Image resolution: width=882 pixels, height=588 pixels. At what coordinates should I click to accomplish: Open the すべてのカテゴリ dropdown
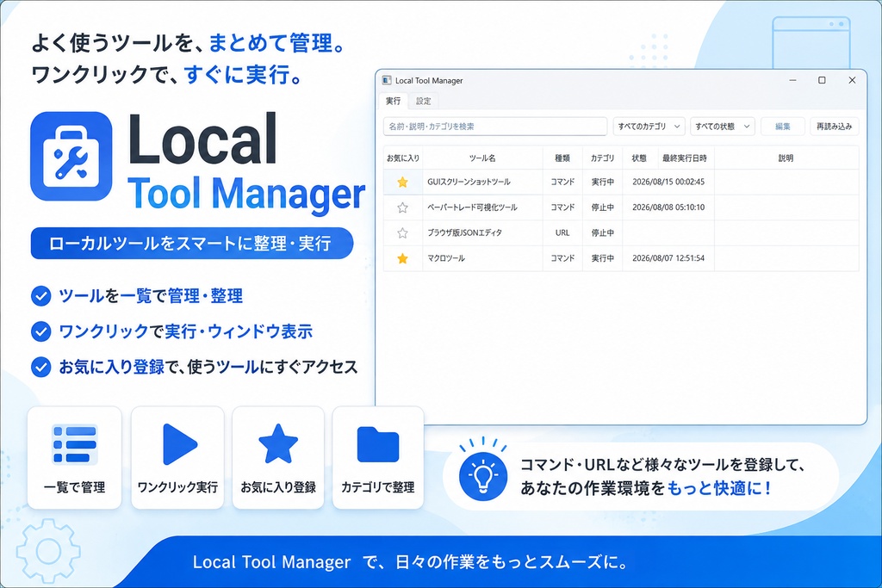[x=649, y=127]
